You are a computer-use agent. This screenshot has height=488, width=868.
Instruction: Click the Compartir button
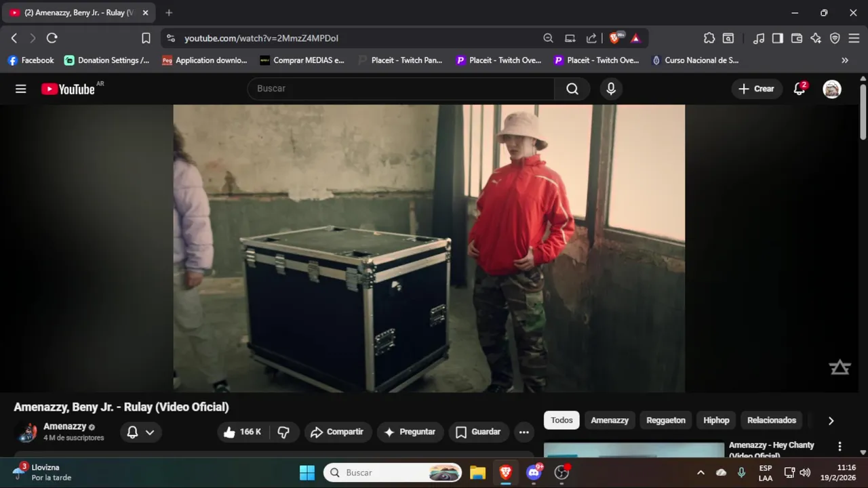(337, 432)
